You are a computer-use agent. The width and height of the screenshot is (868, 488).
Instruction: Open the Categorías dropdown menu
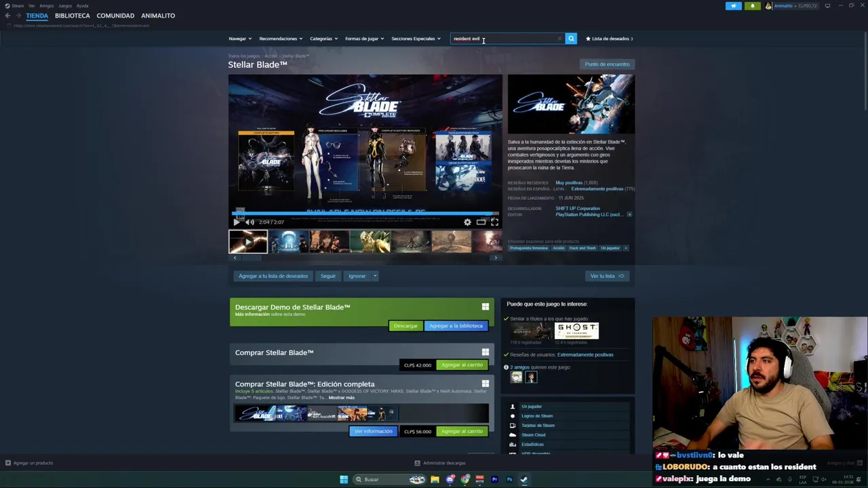click(323, 39)
